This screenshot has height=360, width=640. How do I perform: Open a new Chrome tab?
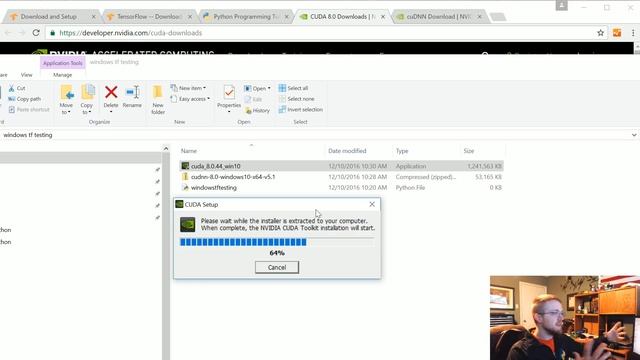(498, 17)
